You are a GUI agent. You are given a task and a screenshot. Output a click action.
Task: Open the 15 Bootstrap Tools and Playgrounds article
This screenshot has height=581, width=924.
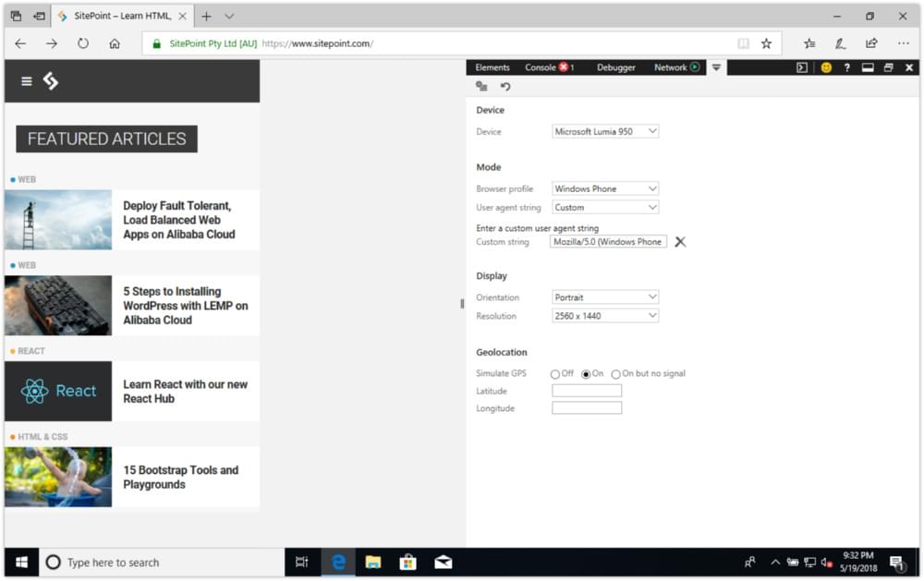[x=181, y=477]
